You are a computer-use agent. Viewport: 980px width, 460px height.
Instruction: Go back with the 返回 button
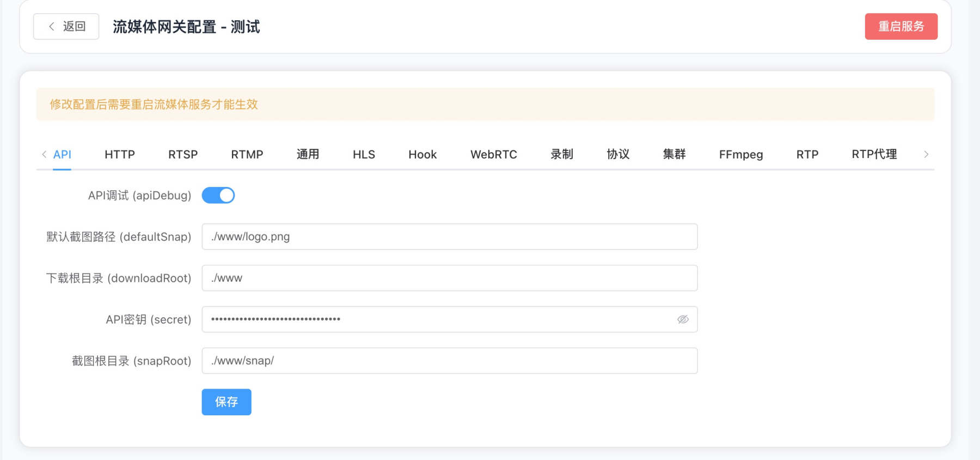tap(66, 26)
